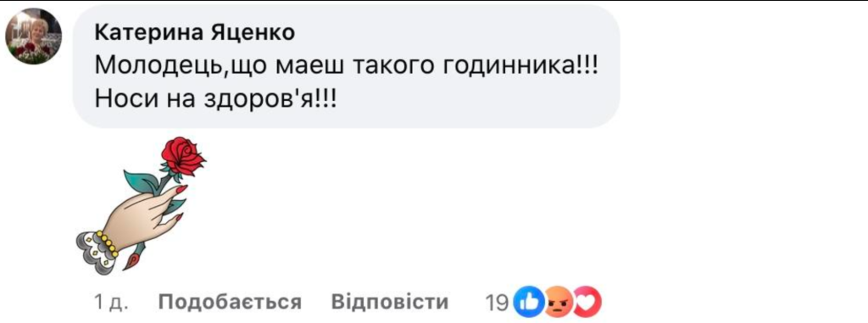Reply to the comment via Відповісти
This screenshot has width=868, height=323.
click(x=390, y=303)
